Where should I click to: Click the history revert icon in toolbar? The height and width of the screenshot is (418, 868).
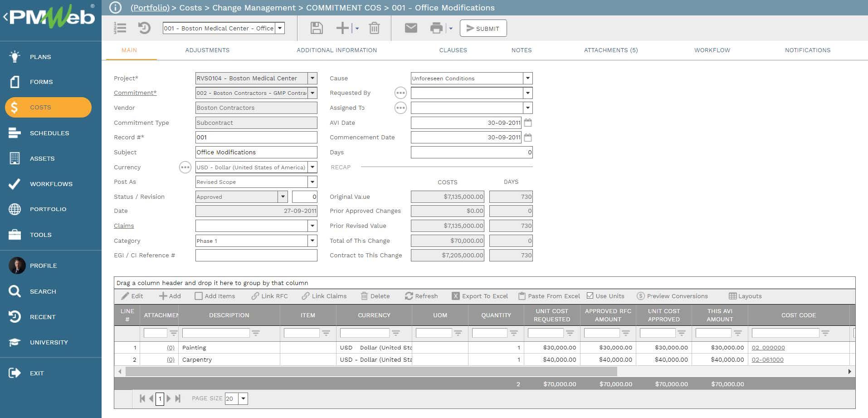(x=144, y=28)
